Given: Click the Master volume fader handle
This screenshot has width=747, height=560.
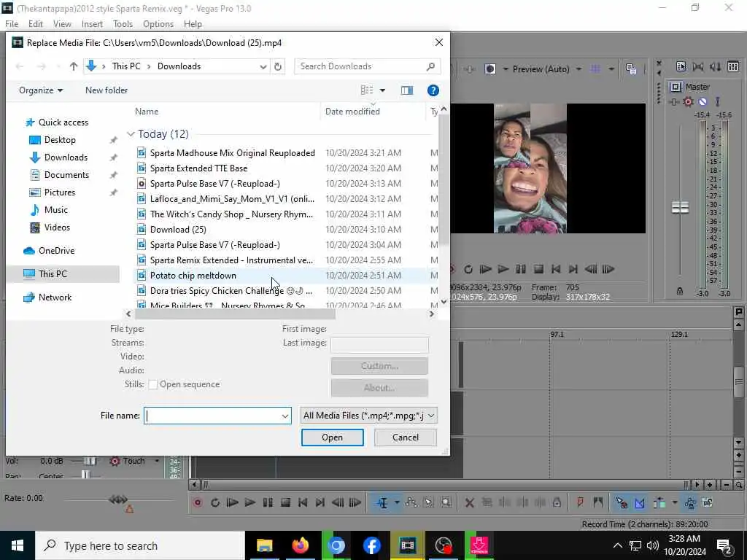Looking at the screenshot, I should coord(680,208).
